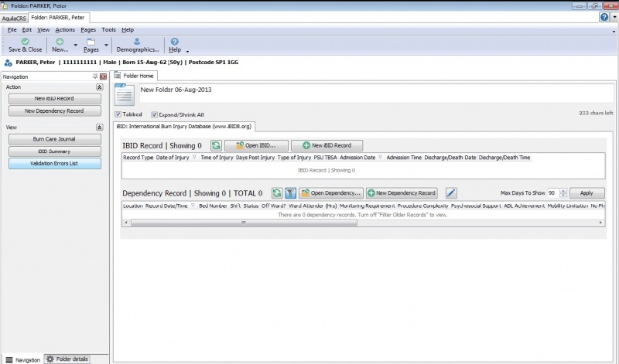
Task: Open the Help menu
Action: pyautogui.click(x=128, y=29)
